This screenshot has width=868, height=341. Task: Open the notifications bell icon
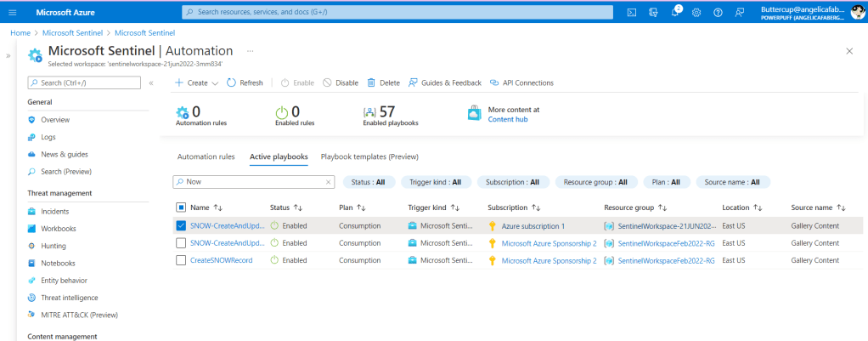[675, 12]
